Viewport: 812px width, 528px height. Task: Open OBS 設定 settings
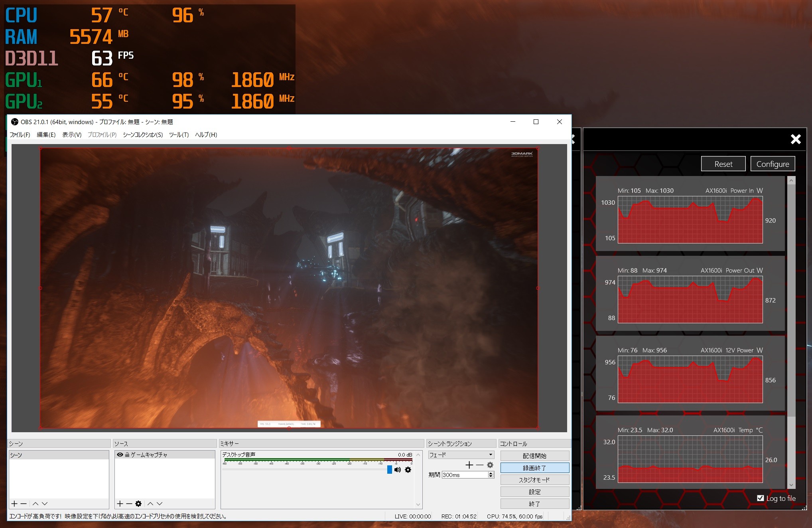pos(534,492)
